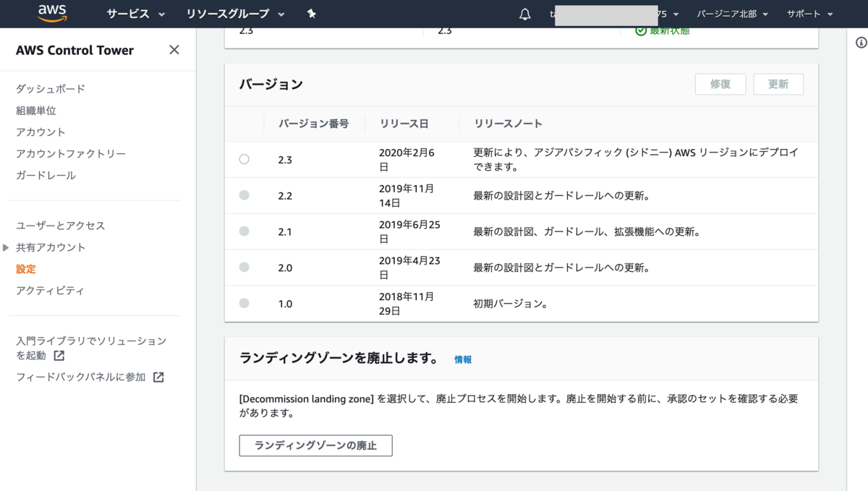868x491 pixels.
Task: Open 共有アカウント in sidebar
Action: pyautogui.click(x=51, y=247)
